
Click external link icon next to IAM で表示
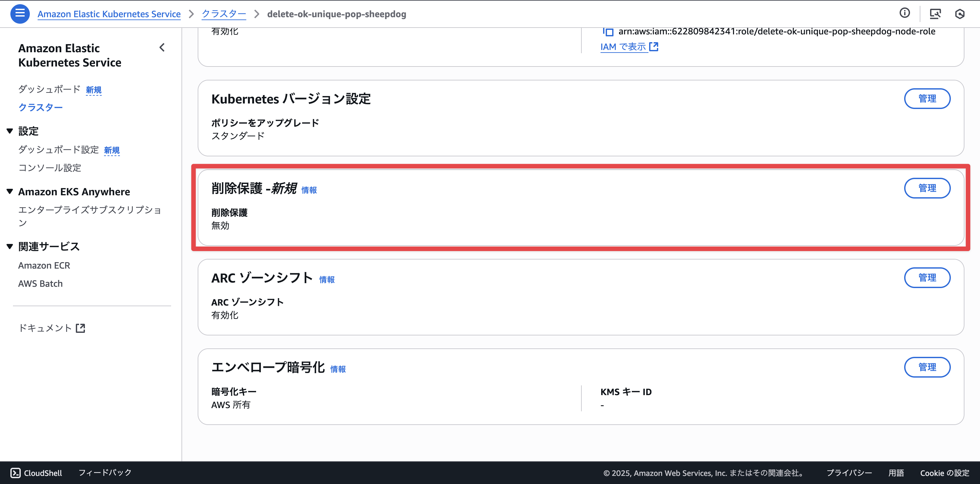point(654,46)
